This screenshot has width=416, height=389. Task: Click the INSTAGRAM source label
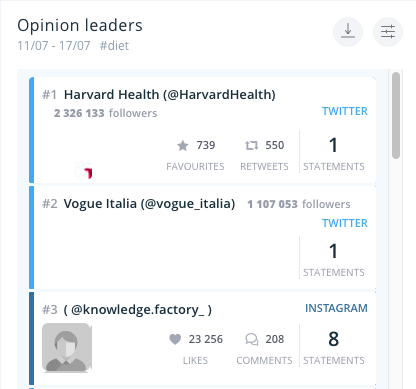tap(336, 308)
